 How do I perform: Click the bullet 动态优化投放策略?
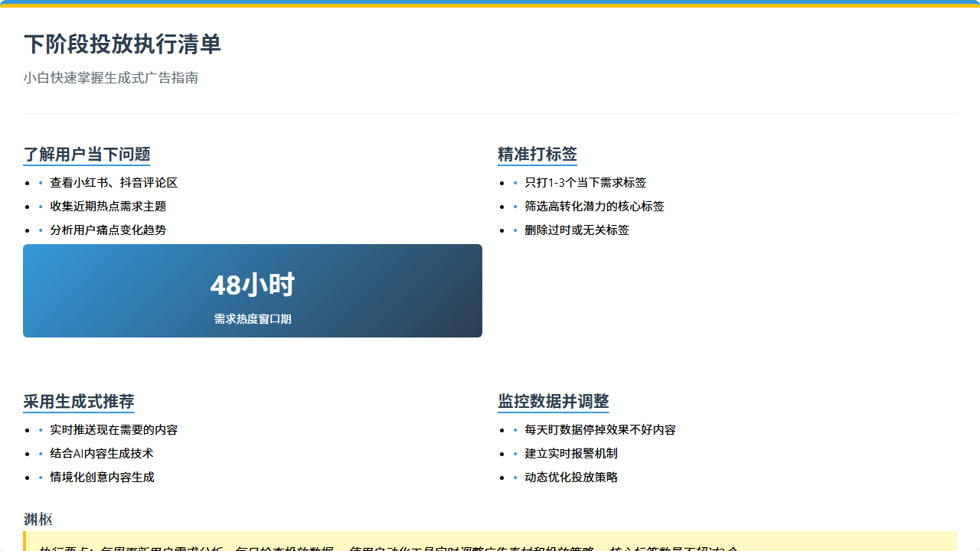[571, 478]
